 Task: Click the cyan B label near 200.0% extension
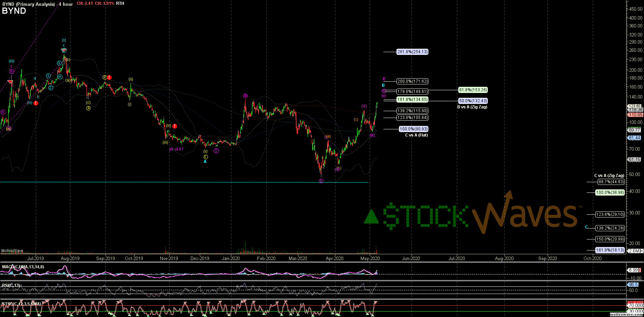click(x=384, y=85)
